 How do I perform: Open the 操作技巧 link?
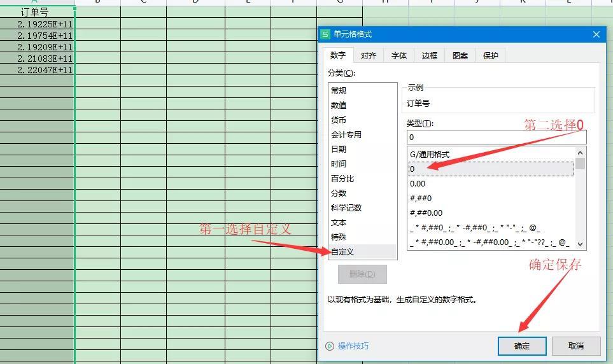(x=353, y=346)
